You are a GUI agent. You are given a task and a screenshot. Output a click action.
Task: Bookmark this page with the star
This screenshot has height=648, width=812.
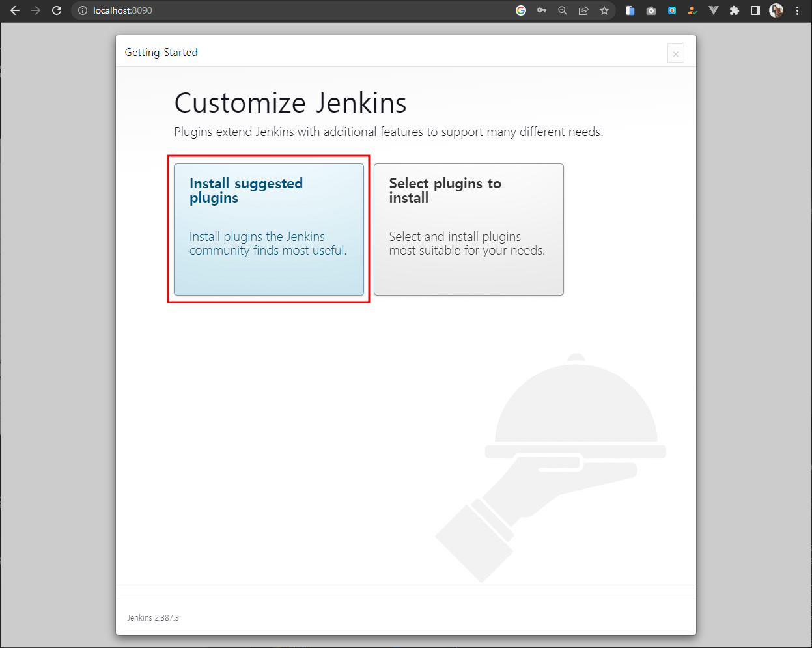(x=604, y=10)
